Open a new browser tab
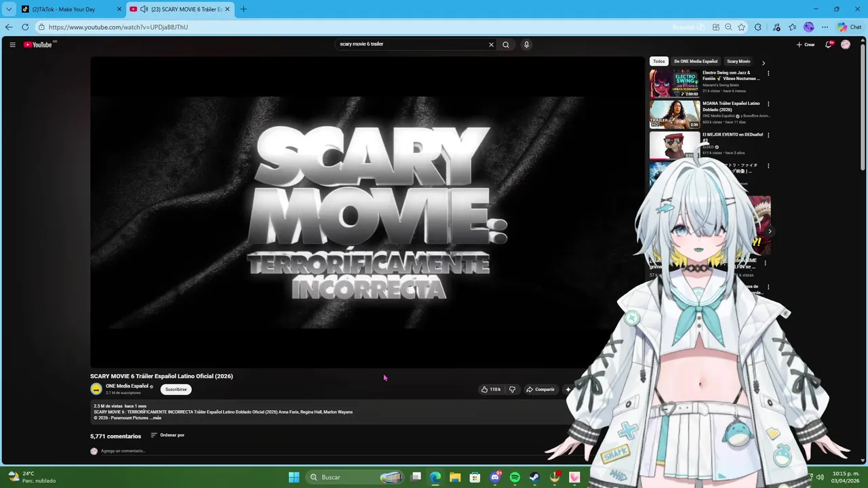 coord(243,9)
